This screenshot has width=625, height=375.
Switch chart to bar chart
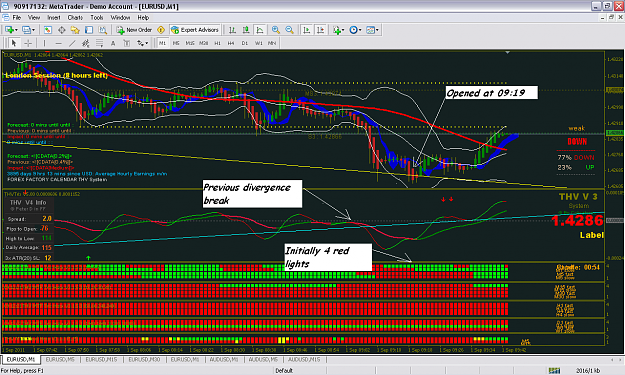232,30
